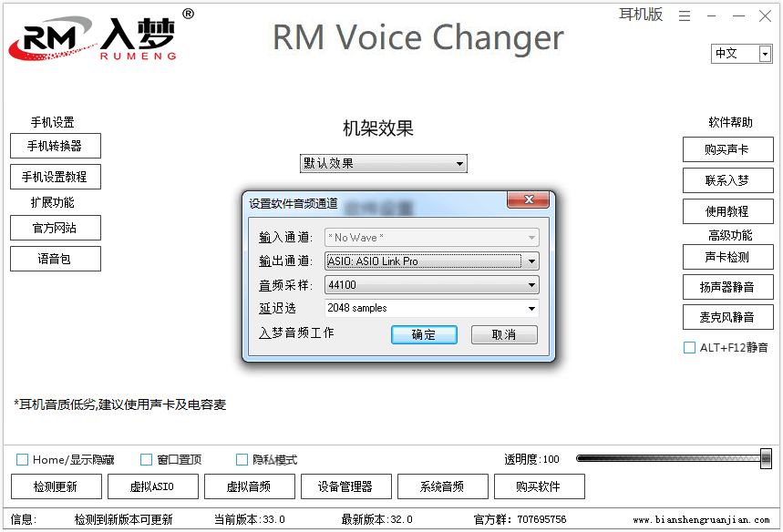Open the hamburger menu icon
This screenshot has height=532, width=783.
(685, 16)
